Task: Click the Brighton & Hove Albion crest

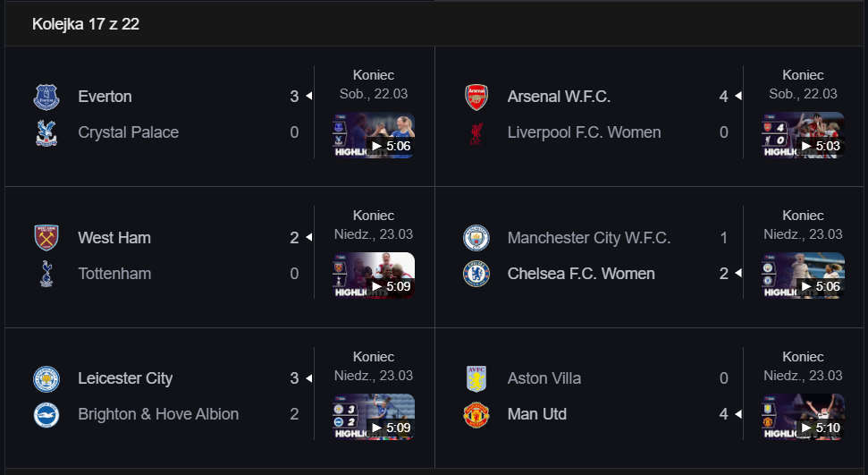Action: click(46, 414)
